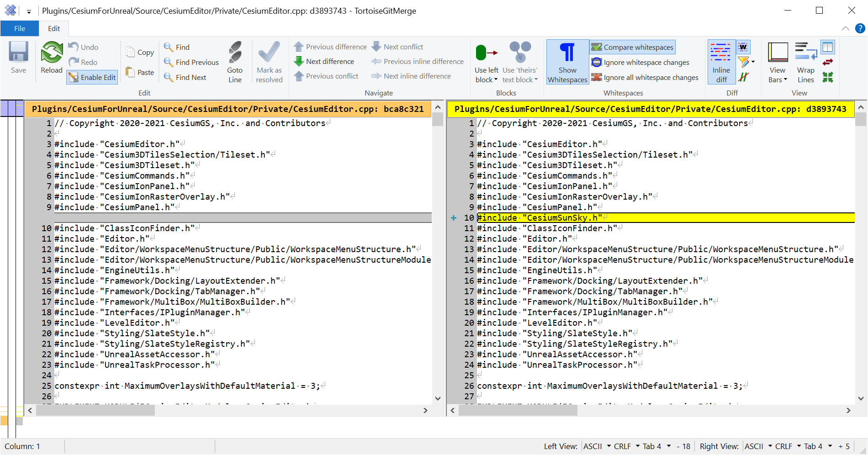868x455 pixels.
Task: Toggle the Enable Edit button
Action: 92,77
